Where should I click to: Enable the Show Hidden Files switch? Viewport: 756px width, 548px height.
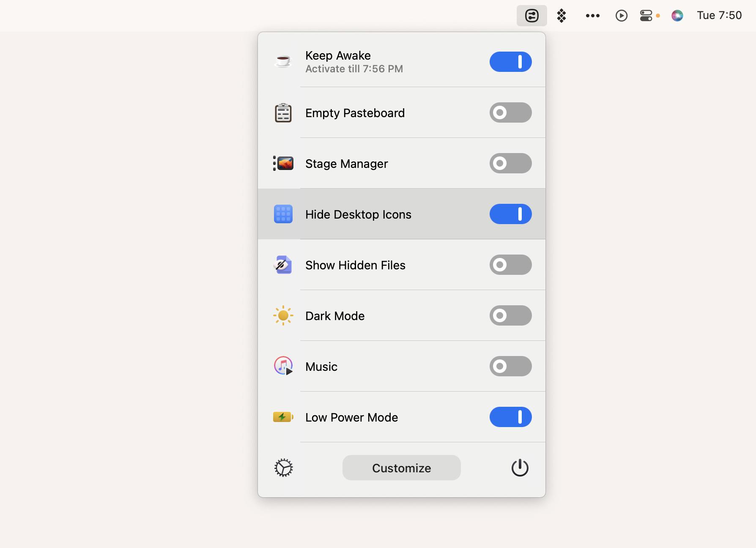point(511,265)
